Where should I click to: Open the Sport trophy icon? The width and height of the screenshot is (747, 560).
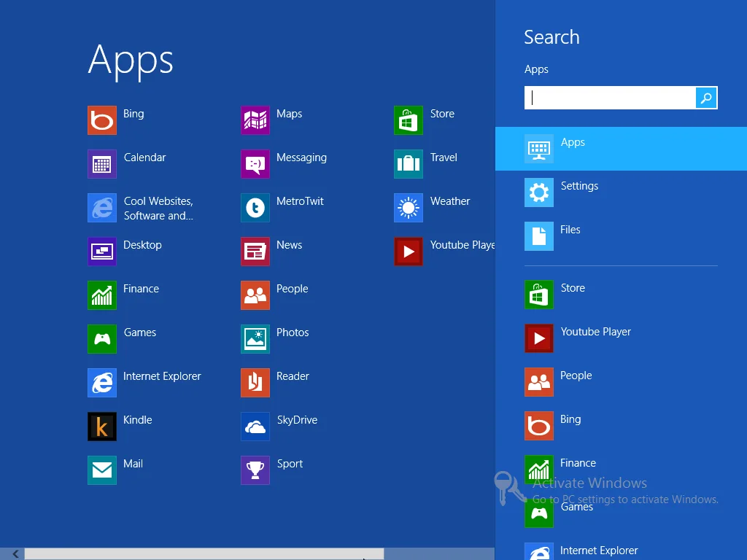[x=255, y=470]
